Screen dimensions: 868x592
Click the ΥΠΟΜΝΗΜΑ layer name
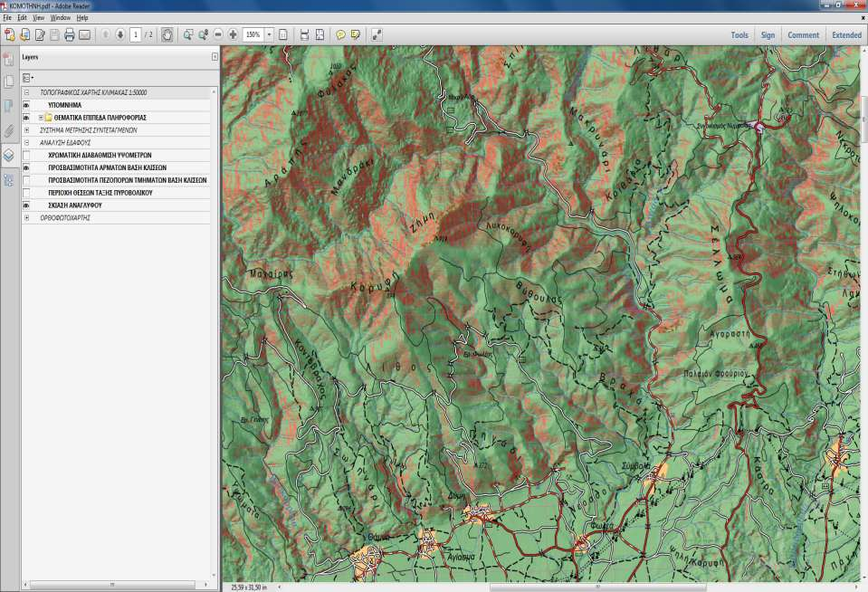65,105
